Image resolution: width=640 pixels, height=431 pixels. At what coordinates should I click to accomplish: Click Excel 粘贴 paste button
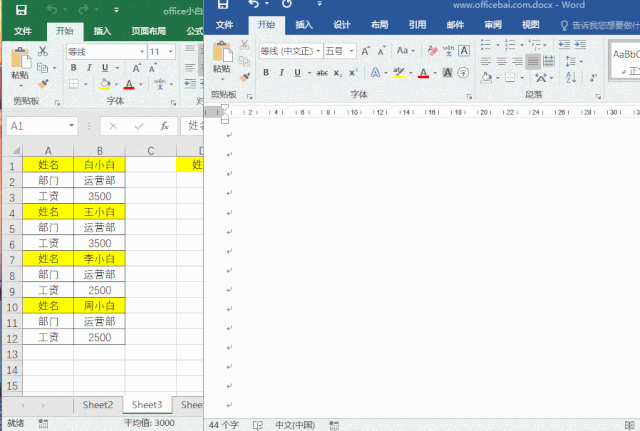20,66
